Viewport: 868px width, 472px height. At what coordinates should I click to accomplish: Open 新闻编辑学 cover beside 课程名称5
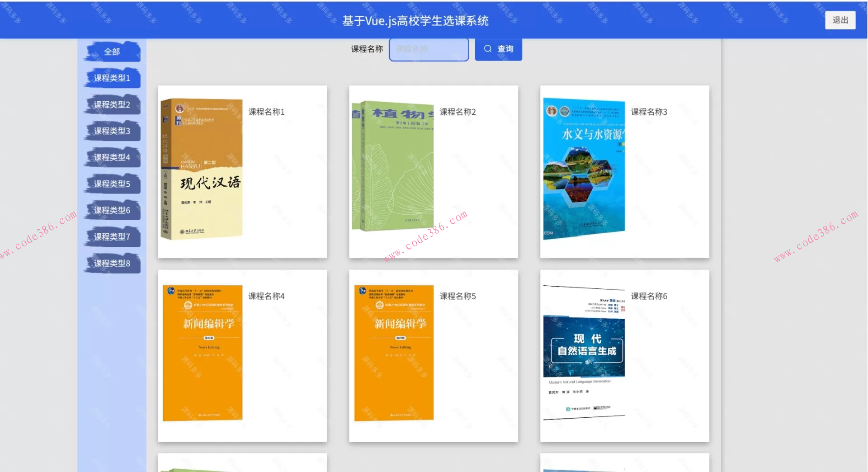394,353
